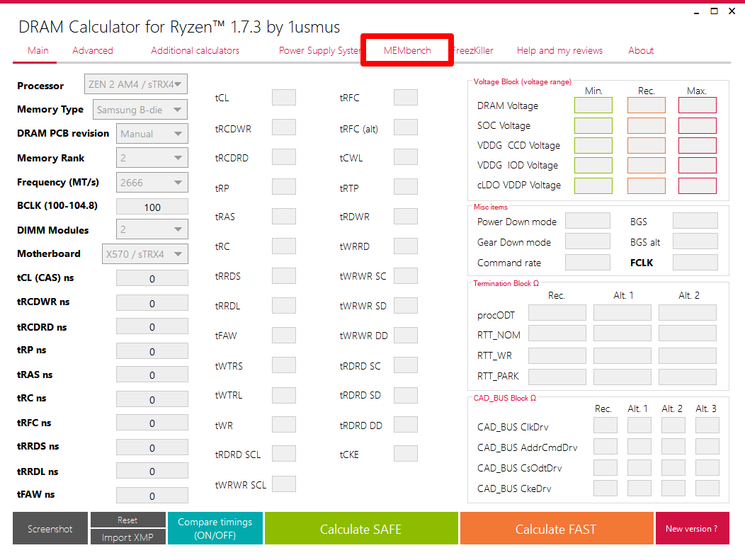
Task: Click the tCL timing result box
Action: point(284,98)
